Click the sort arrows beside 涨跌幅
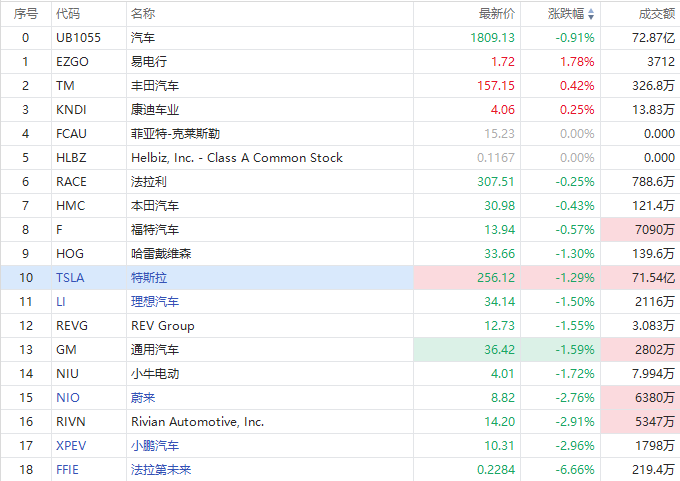This screenshot has height=481, width=680. tap(590, 14)
